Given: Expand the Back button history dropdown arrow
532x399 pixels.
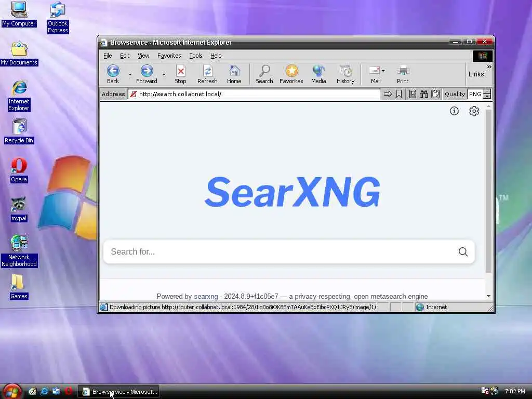Looking at the screenshot, I should 130,74.
